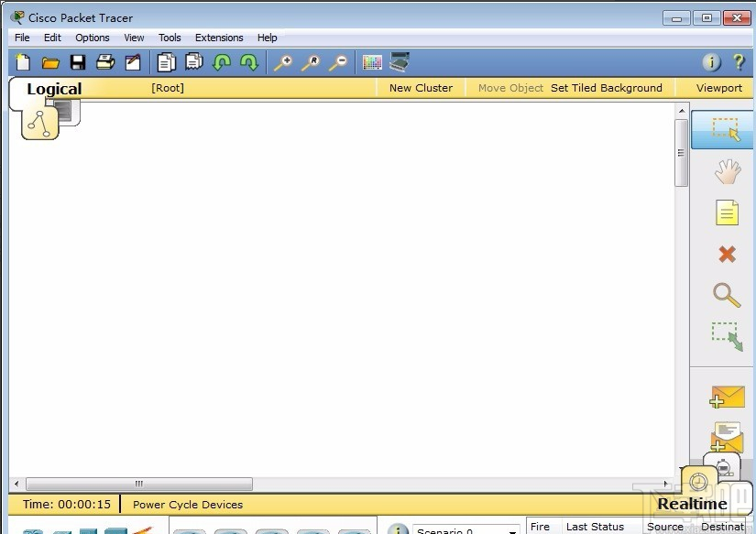This screenshot has width=756, height=534.
Task: Select the Inspect magnifier tool
Action: click(x=727, y=295)
